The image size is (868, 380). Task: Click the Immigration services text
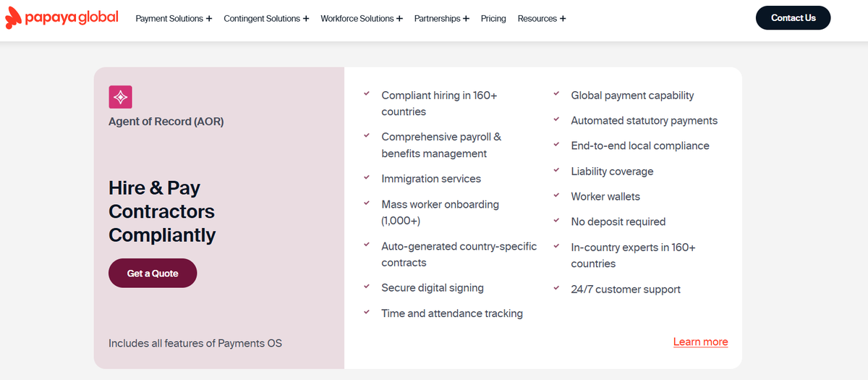pyautogui.click(x=431, y=179)
